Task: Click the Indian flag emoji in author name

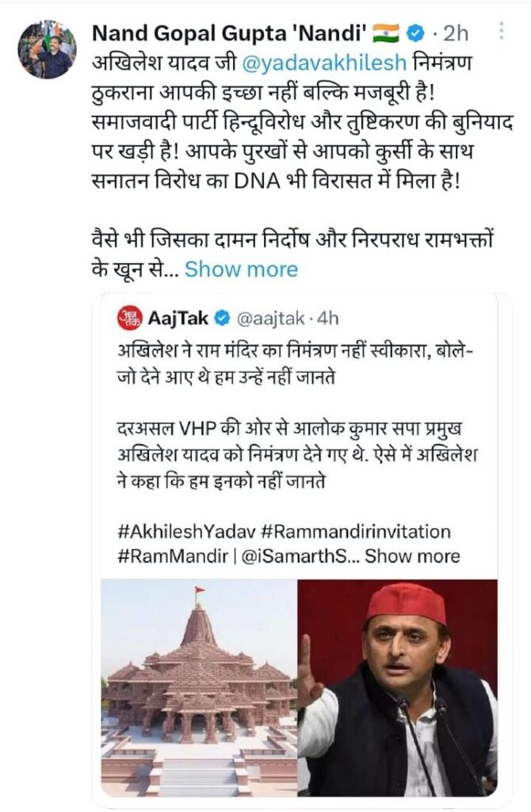Action: (x=386, y=33)
